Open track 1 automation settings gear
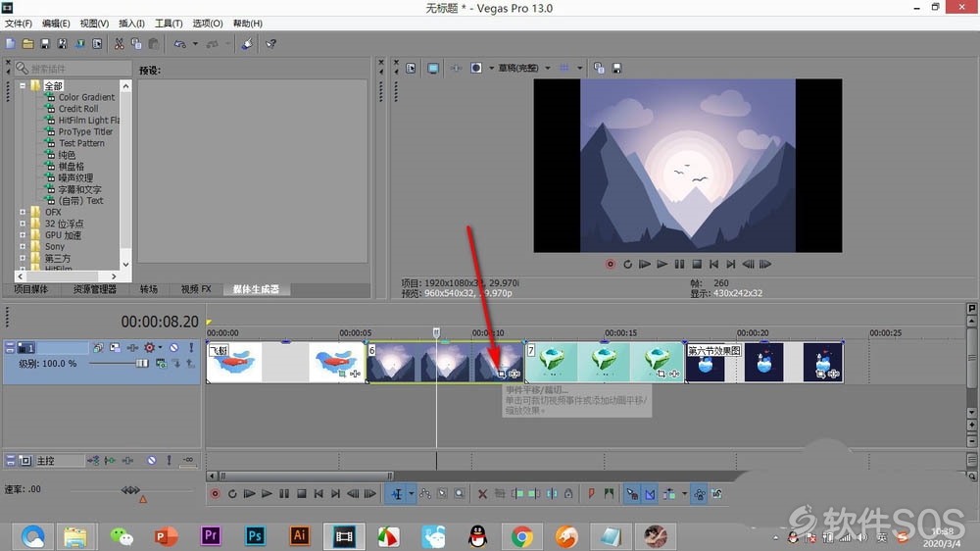 [x=149, y=347]
